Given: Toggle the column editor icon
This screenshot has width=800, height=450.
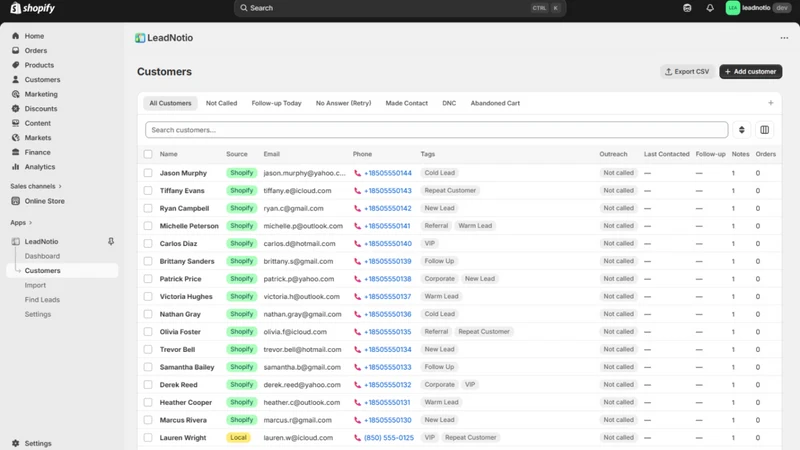Looking at the screenshot, I should pyautogui.click(x=764, y=130).
